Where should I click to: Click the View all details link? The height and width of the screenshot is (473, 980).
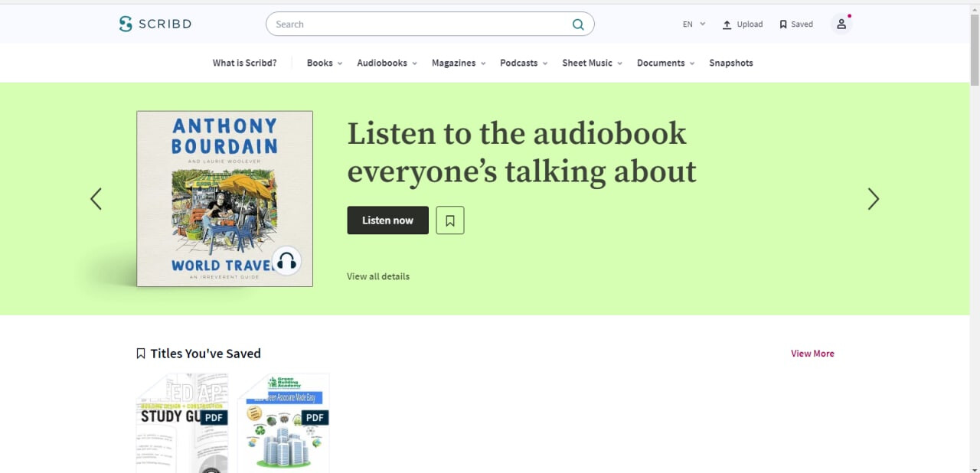(x=378, y=276)
